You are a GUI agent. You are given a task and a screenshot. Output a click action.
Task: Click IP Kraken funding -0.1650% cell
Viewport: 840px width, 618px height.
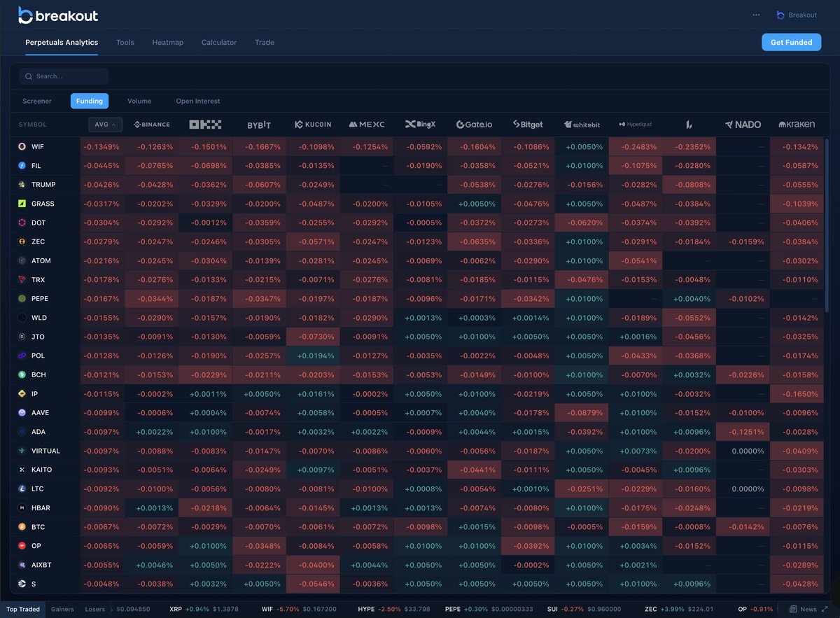coord(797,394)
